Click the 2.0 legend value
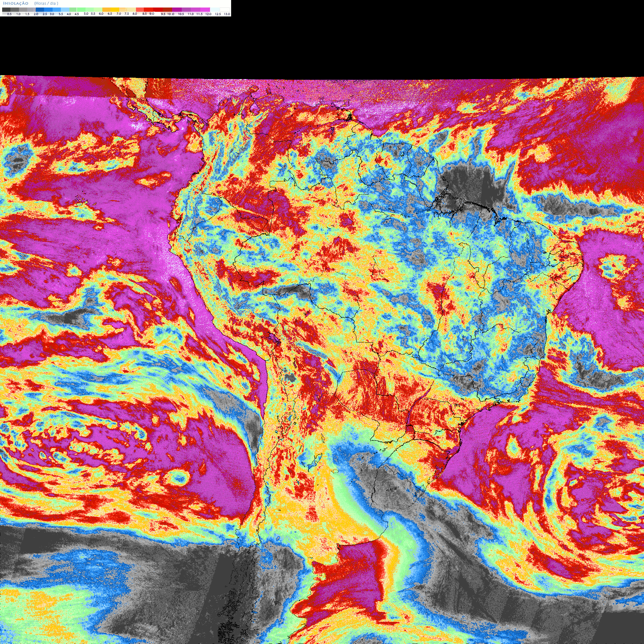This screenshot has width=644, height=644. pyautogui.click(x=36, y=14)
